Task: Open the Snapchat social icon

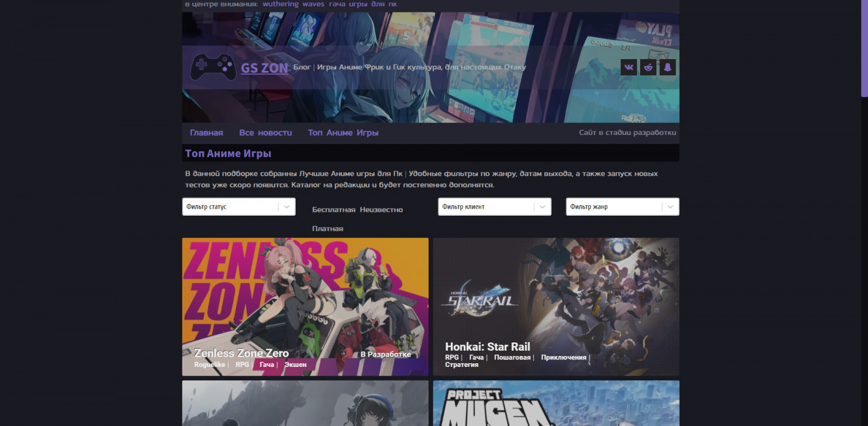Action: [x=668, y=67]
